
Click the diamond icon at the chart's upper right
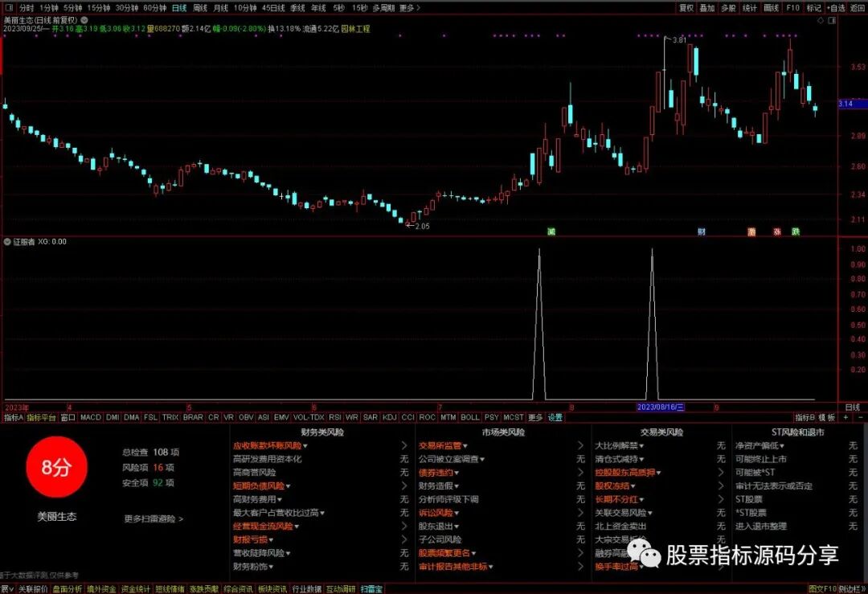click(x=821, y=20)
